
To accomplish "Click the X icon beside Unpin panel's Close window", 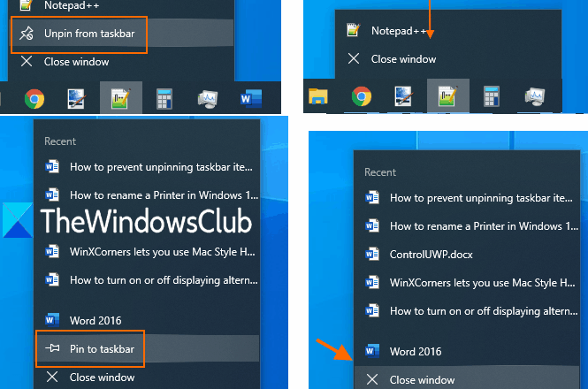I will tap(27, 61).
